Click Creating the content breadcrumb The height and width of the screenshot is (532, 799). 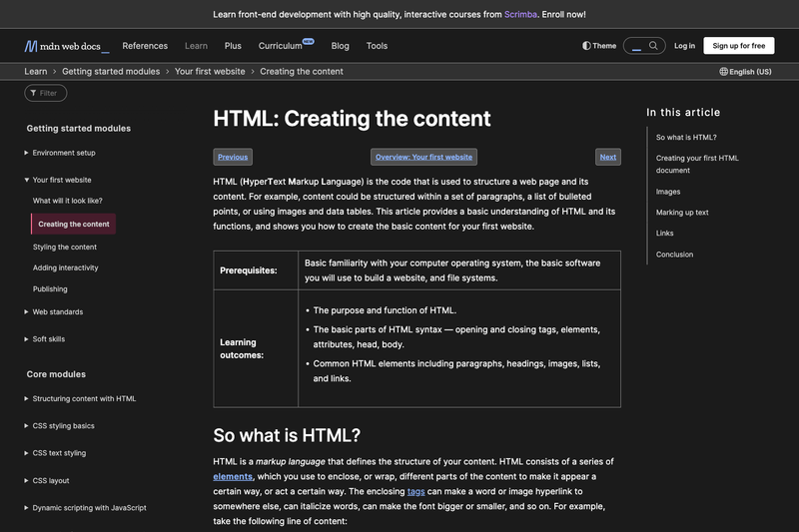pyautogui.click(x=302, y=72)
